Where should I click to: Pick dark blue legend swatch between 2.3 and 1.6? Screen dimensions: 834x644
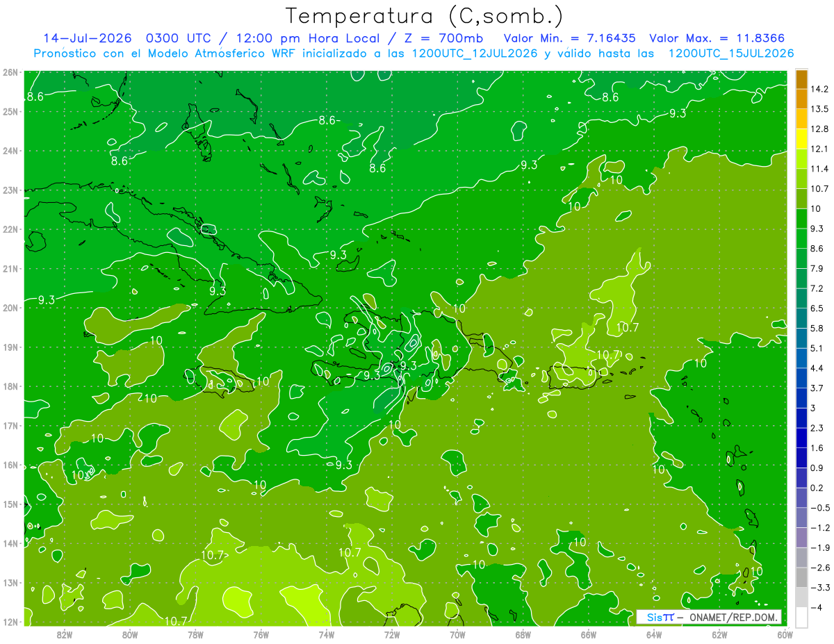tap(801, 438)
